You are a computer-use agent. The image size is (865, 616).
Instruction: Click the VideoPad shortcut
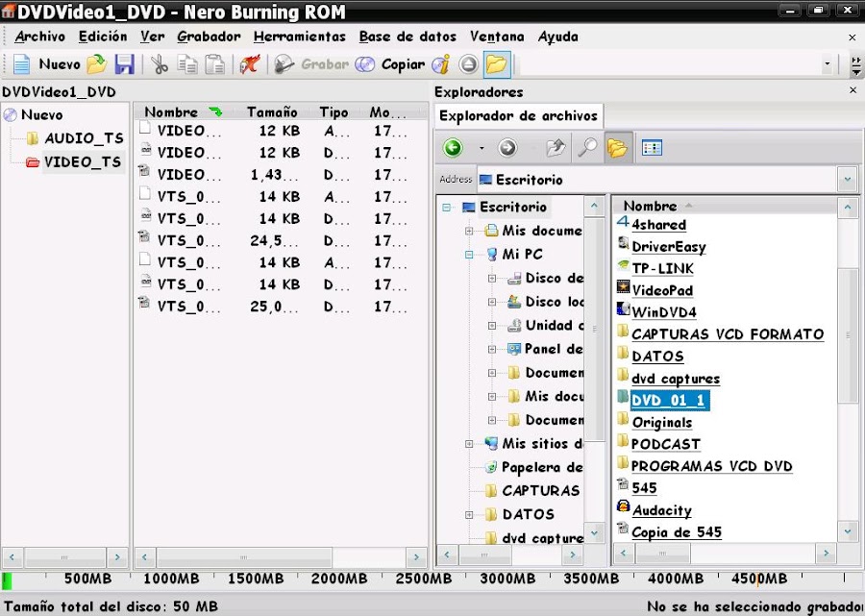[x=662, y=290]
